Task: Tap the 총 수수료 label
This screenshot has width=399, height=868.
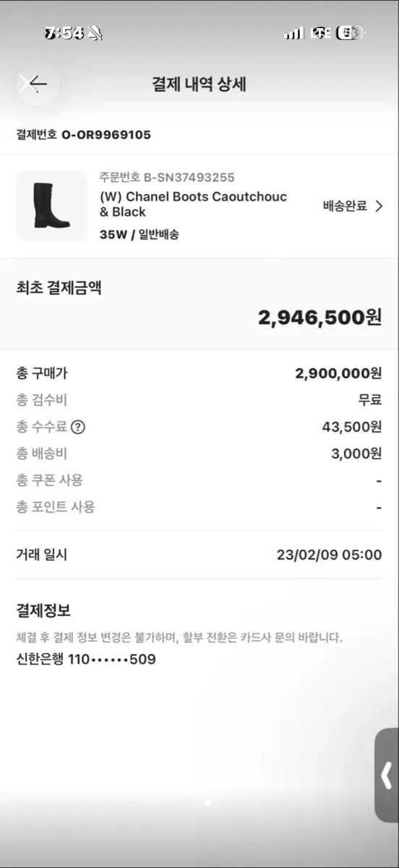Action: tap(41, 427)
